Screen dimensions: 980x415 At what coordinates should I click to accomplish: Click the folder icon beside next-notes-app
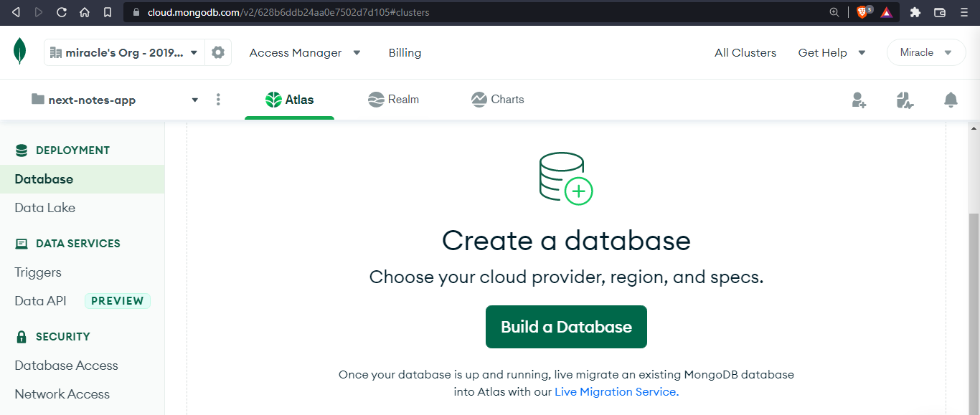(x=38, y=99)
